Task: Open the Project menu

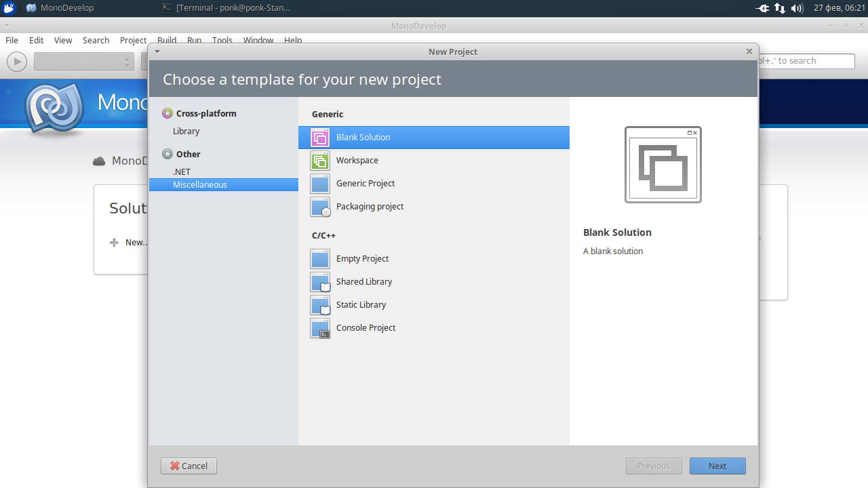Action: point(134,40)
